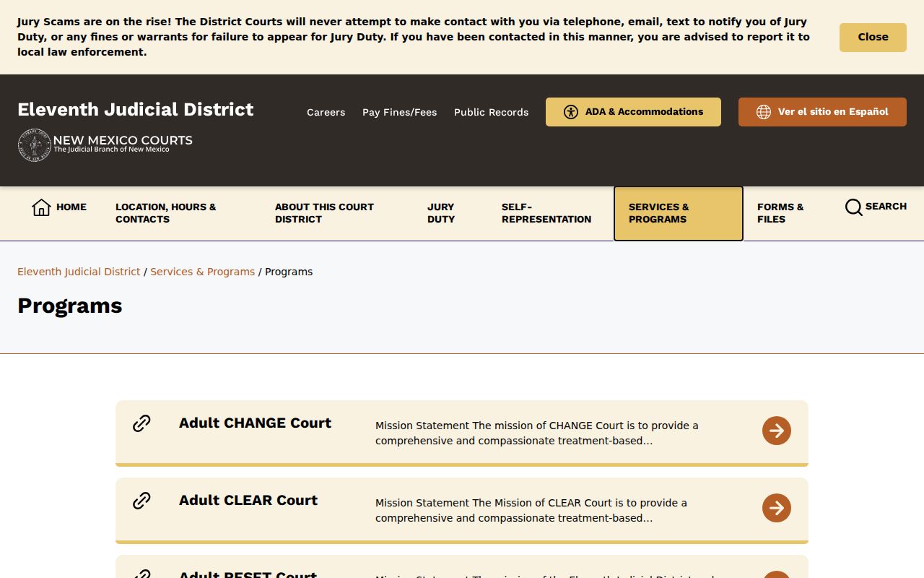Open Public Records link
The width and height of the screenshot is (924, 578).
coord(491,112)
